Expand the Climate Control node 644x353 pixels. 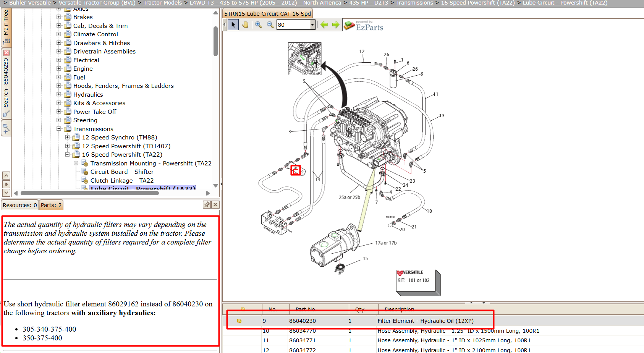(59, 34)
